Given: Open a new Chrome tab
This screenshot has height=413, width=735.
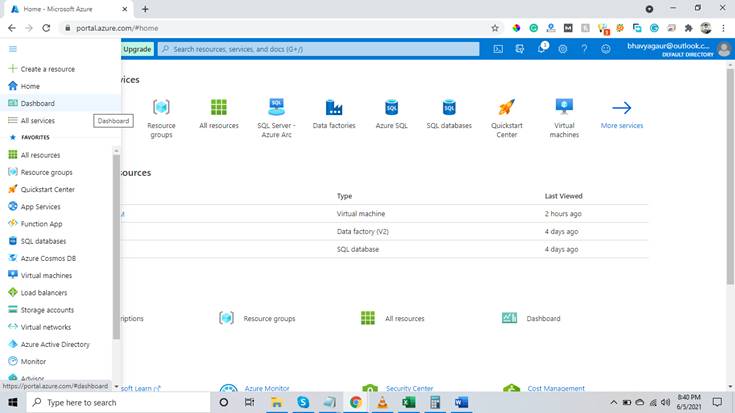Looking at the screenshot, I should pyautogui.click(x=145, y=9).
